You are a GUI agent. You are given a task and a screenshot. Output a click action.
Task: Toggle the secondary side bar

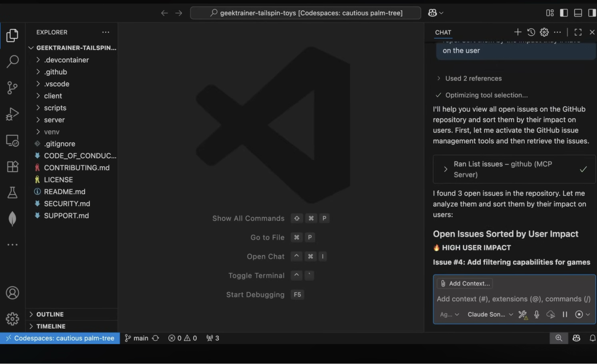point(592,13)
